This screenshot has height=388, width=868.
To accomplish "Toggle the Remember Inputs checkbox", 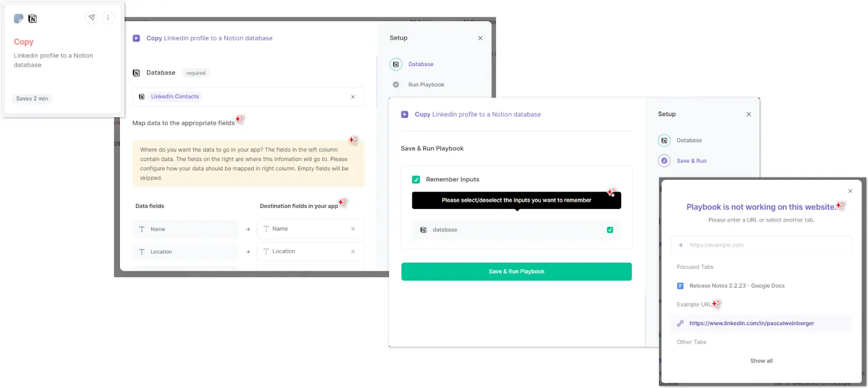I will coord(416,180).
